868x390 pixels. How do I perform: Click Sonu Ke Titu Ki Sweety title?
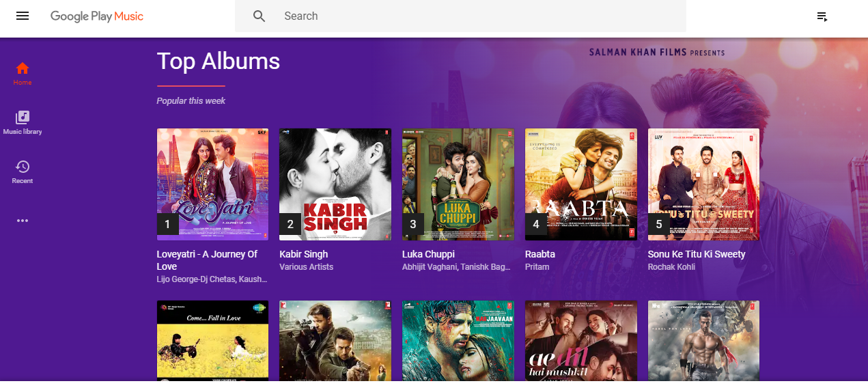point(697,254)
